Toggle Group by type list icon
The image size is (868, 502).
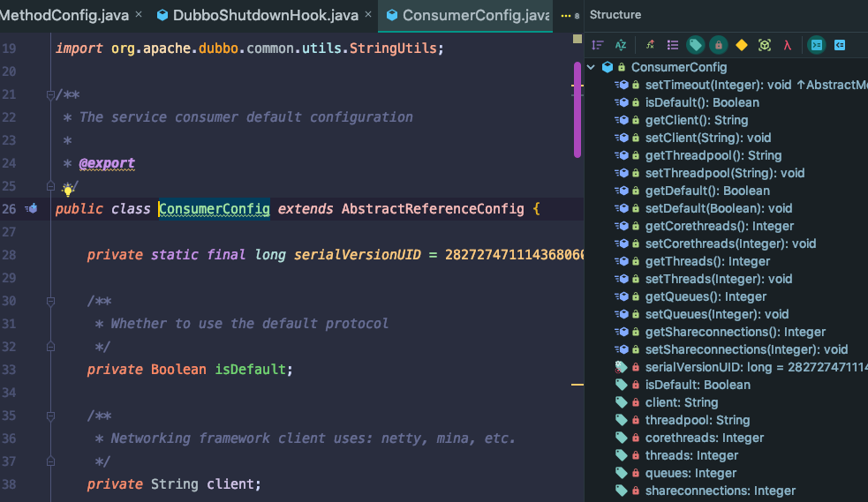coord(673,45)
